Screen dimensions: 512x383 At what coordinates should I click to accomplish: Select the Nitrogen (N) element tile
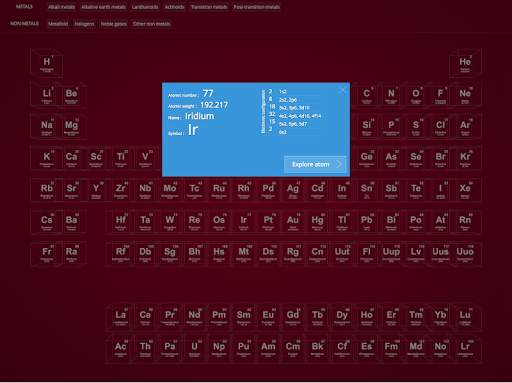tap(391, 95)
